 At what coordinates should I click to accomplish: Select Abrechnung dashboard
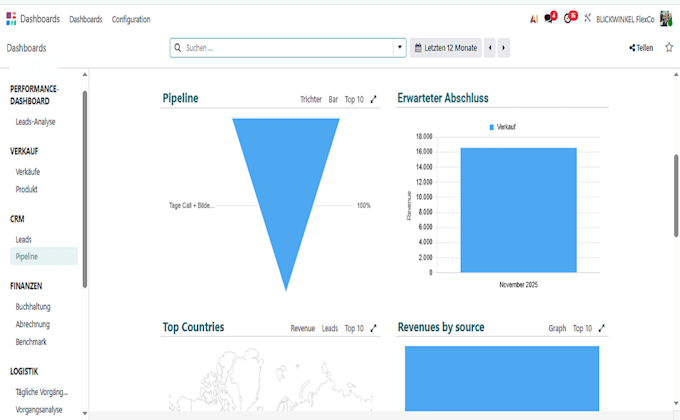tap(33, 324)
